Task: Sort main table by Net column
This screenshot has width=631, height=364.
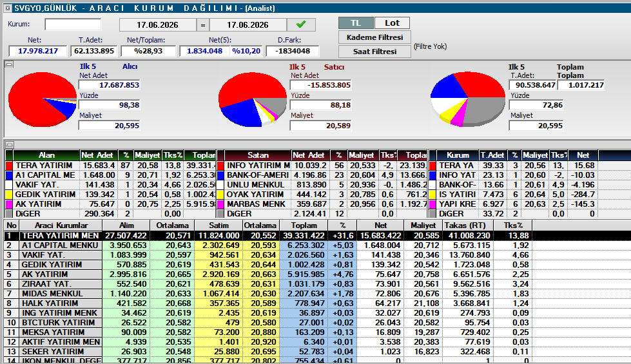Action: tap(380, 225)
